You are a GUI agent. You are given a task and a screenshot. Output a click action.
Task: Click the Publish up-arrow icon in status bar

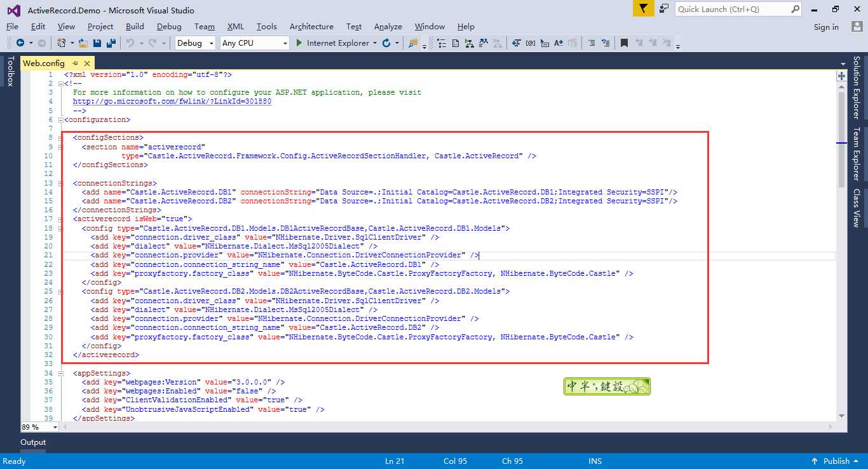pos(815,461)
